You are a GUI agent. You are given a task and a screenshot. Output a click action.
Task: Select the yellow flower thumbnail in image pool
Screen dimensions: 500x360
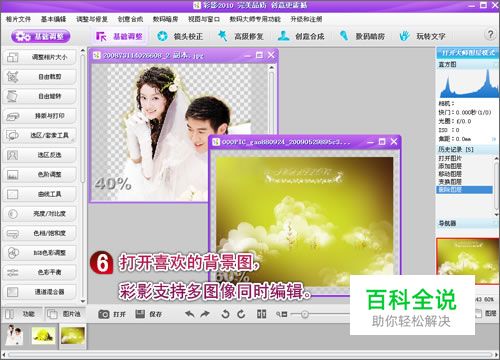44,336
